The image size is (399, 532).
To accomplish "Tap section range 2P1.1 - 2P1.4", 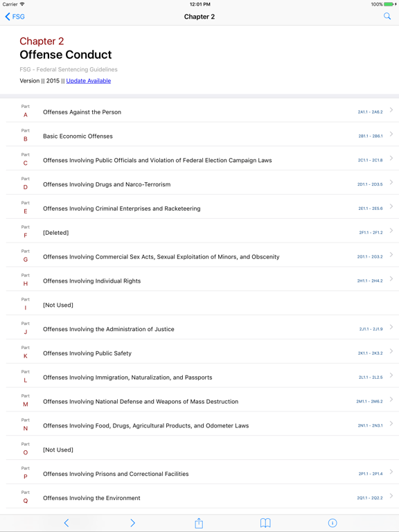I will [371, 474].
